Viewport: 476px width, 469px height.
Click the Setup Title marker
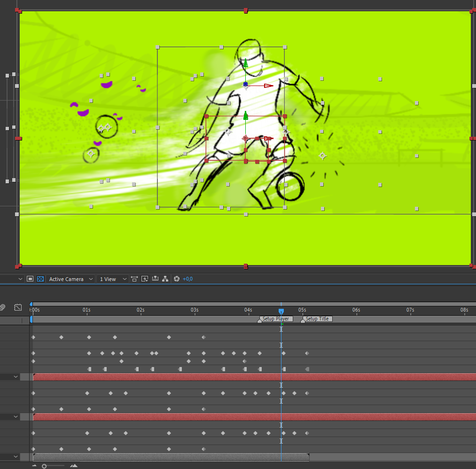click(317, 319)
